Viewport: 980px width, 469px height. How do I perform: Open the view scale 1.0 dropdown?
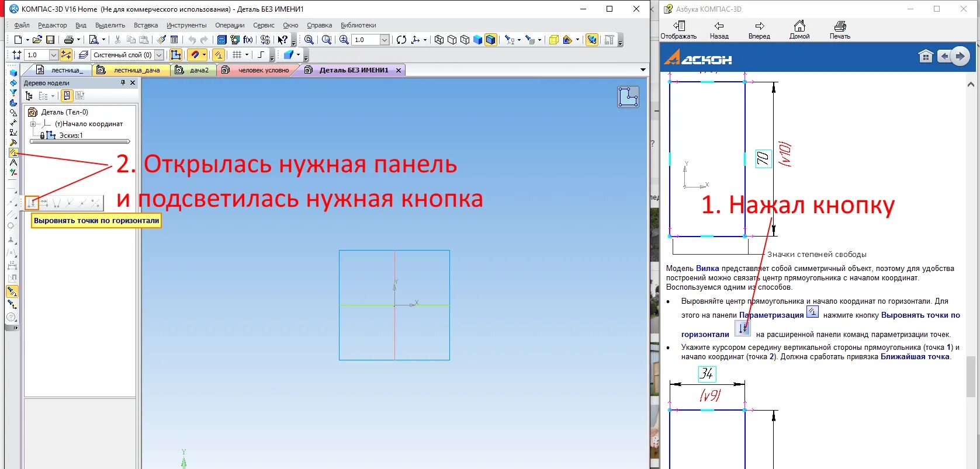point(385,40)
